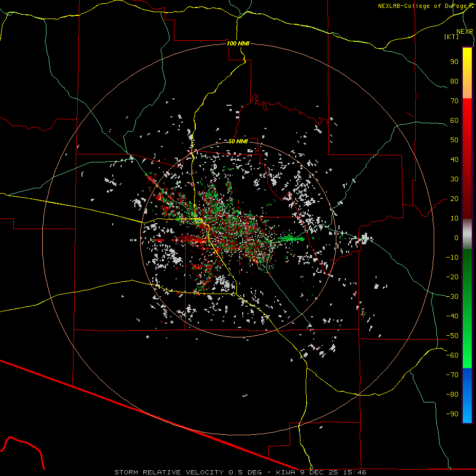The width and height of the screenshot is (476, 476).
Task: Select the -40 value on velocity scale
Action: tap(452, 316)
